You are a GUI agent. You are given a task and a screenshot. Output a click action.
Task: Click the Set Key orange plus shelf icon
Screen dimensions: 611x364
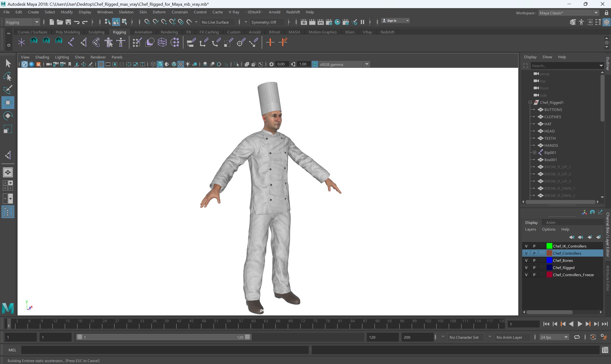click(270, 42)
